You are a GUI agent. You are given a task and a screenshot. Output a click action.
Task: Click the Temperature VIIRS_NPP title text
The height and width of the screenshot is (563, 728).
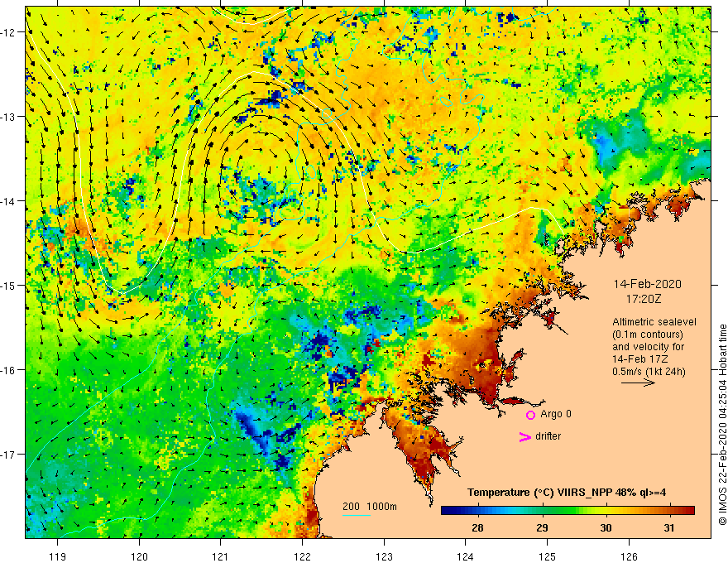567,493
